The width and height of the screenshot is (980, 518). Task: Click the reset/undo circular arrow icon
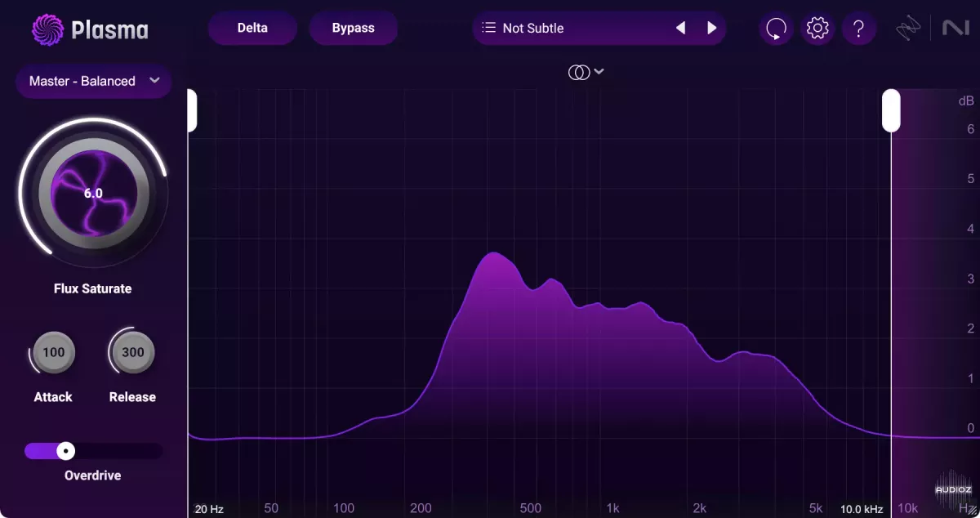[x=776, y=29]
